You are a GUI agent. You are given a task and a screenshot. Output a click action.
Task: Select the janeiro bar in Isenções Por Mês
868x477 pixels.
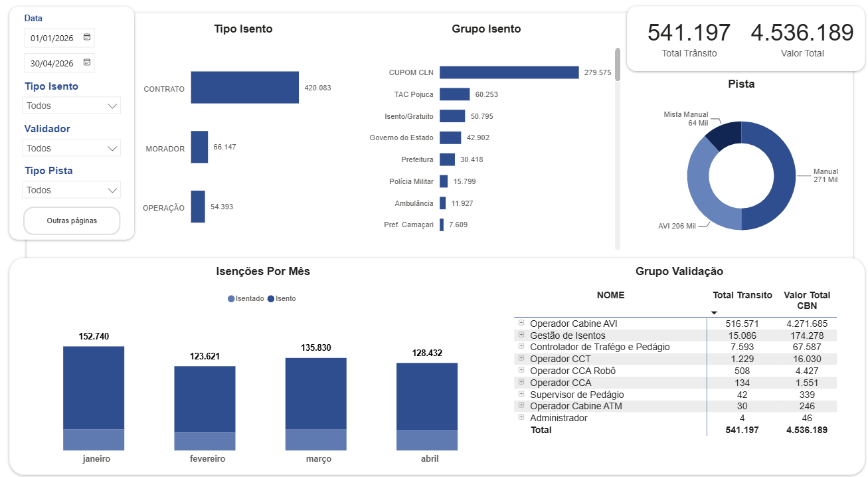click(94, 398)
